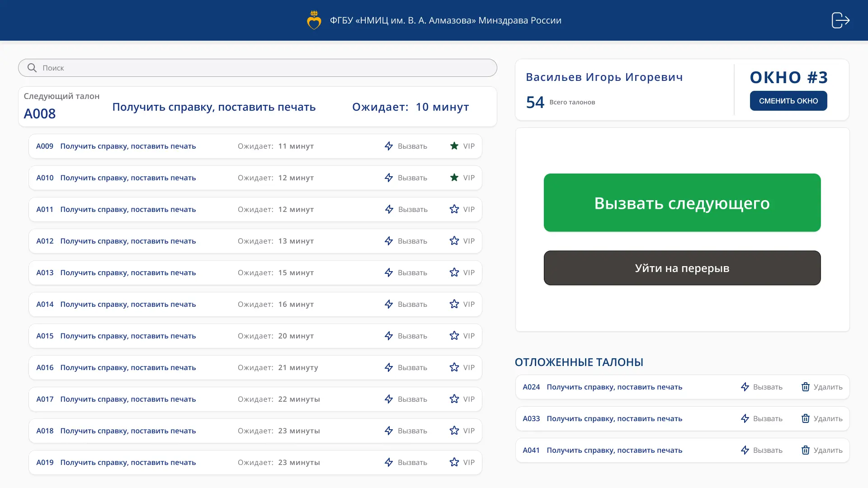Click the "ОТЛОЖЕННЫЕ ТАЛОНЫ" heading
This screenshot has height=488, width=868.
579,362
